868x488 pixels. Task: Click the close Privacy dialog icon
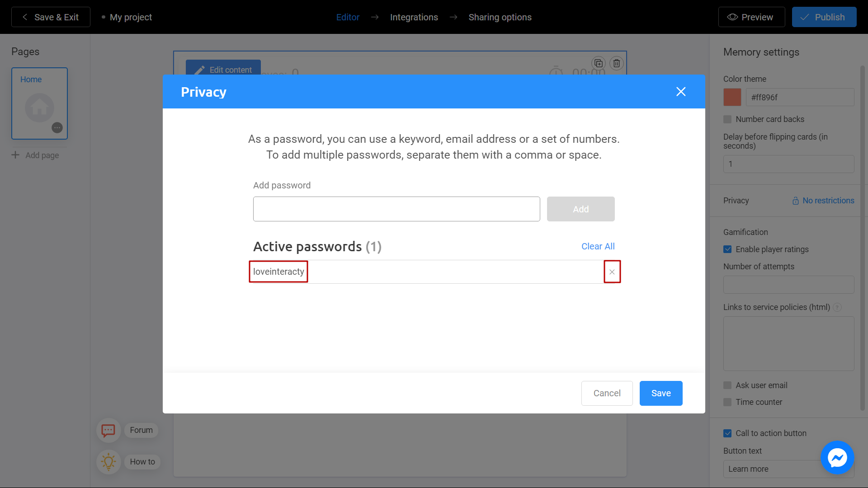click(681, 92)
